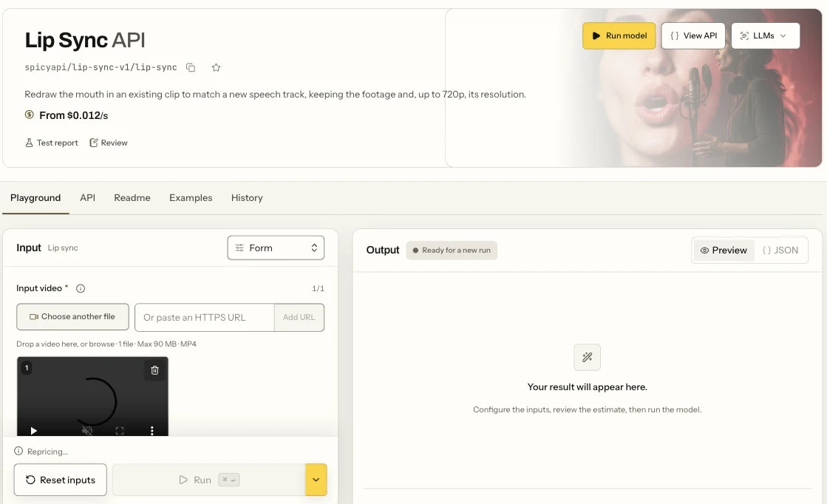Open the Readme tab

point(132,198)
